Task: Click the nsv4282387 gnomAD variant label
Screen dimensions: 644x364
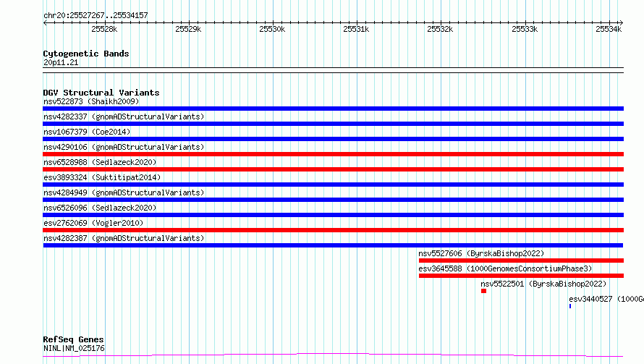Action: pyautogui.click(x=124, y=238)
